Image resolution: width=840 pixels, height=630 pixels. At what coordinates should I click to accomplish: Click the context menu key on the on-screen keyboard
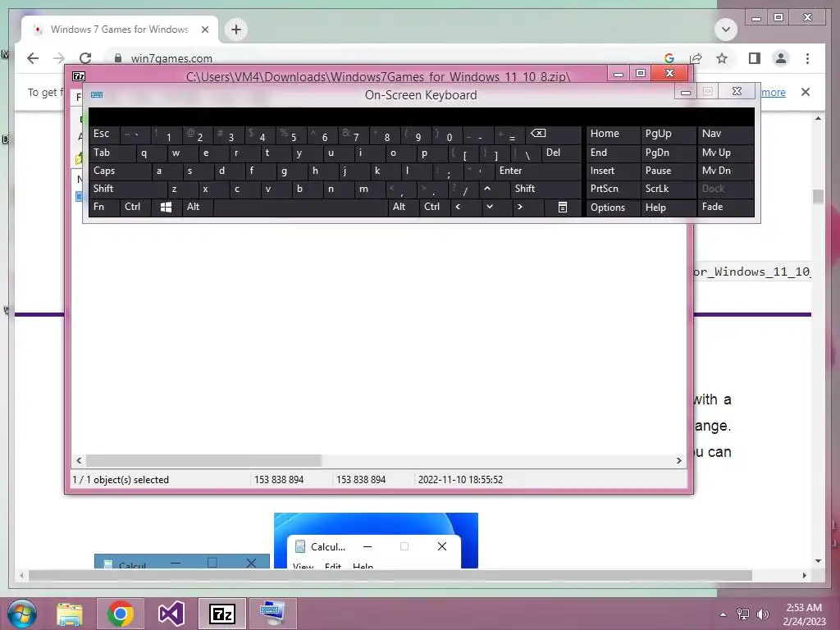563,208
